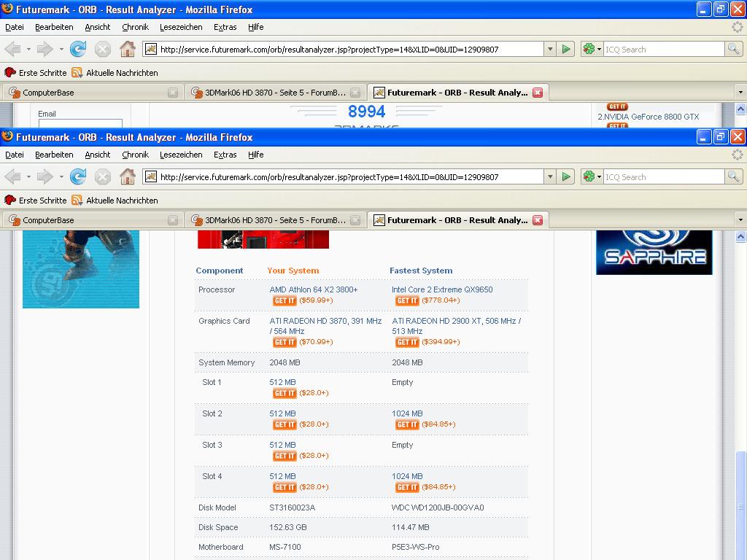Click GET IT for RADEON HD 2900 XT
The width and height of the screenshot is (747, 560).
407,342
